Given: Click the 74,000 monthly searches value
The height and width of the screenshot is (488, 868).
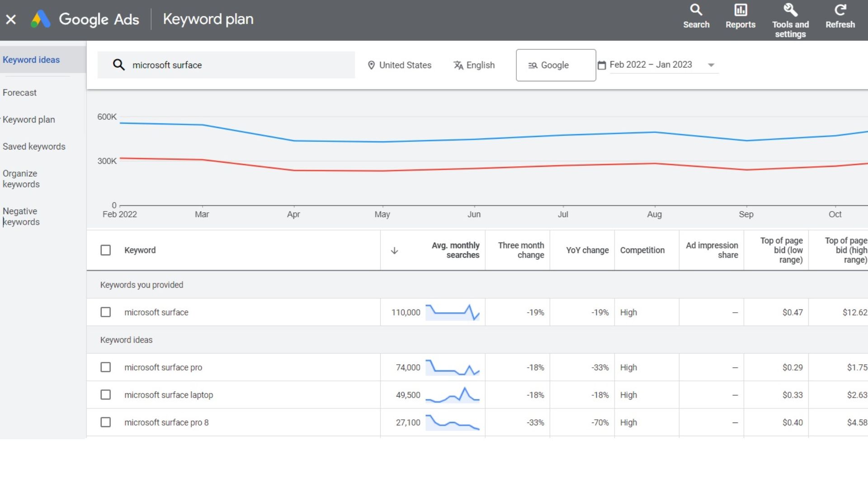Looking at the screenshot, I should click(x=408, y=367).
